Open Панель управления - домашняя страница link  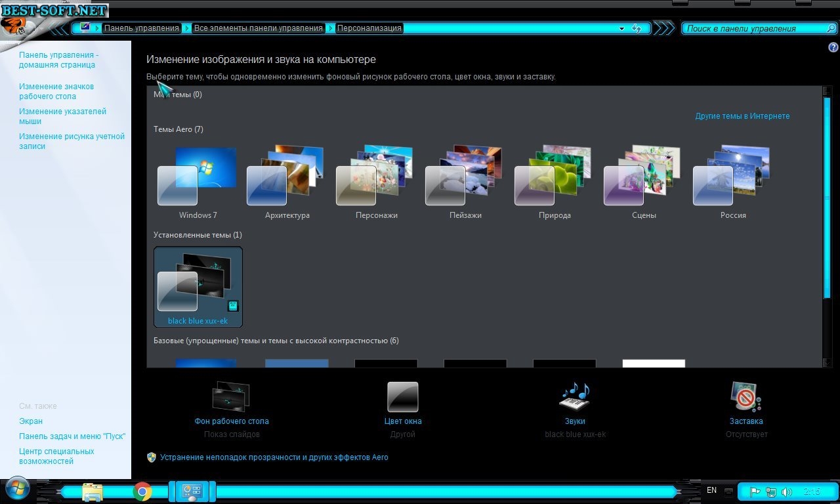pos(58,60)
